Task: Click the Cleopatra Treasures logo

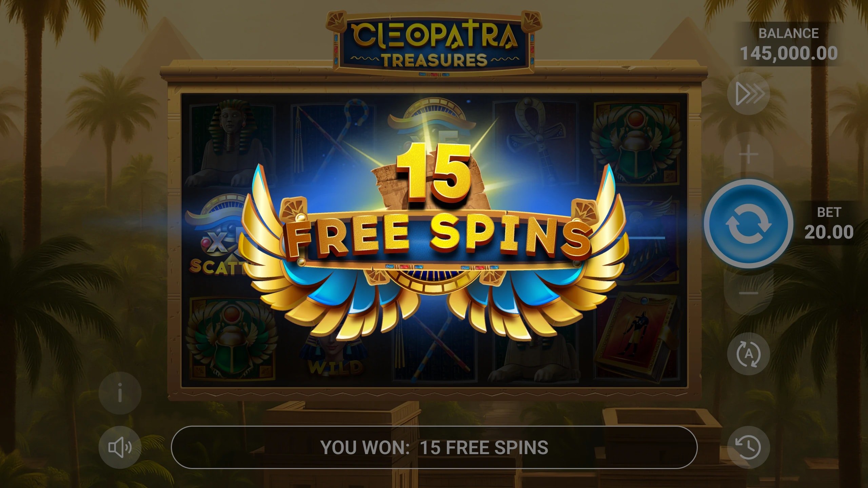Action: pos(434,44)
